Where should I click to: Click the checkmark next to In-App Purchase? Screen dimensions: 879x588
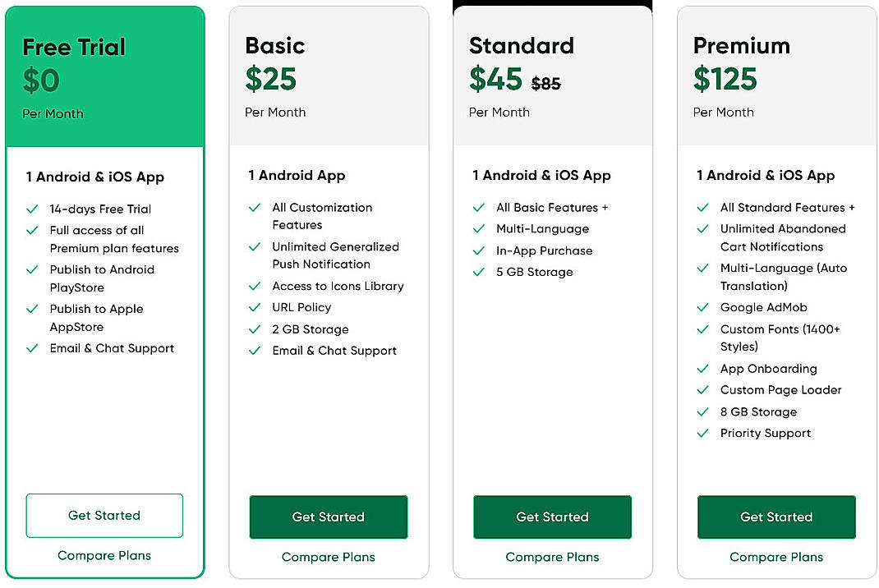pyautogui.click(x=480, y=251)
